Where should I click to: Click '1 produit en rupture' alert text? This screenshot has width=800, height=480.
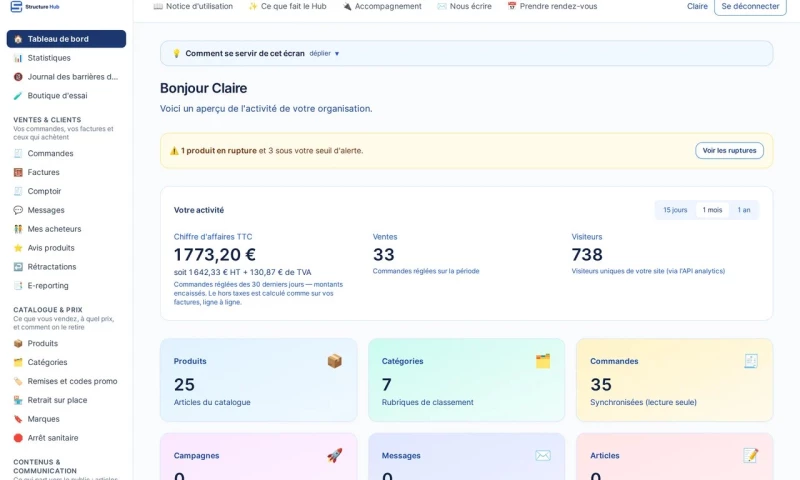coord(219,150)
